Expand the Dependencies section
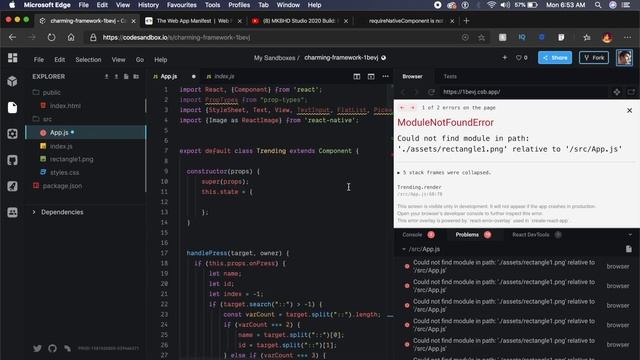Image resolution: width=640 pixels, height=360 pixels. pyautogui.click(x=58, y=212)
